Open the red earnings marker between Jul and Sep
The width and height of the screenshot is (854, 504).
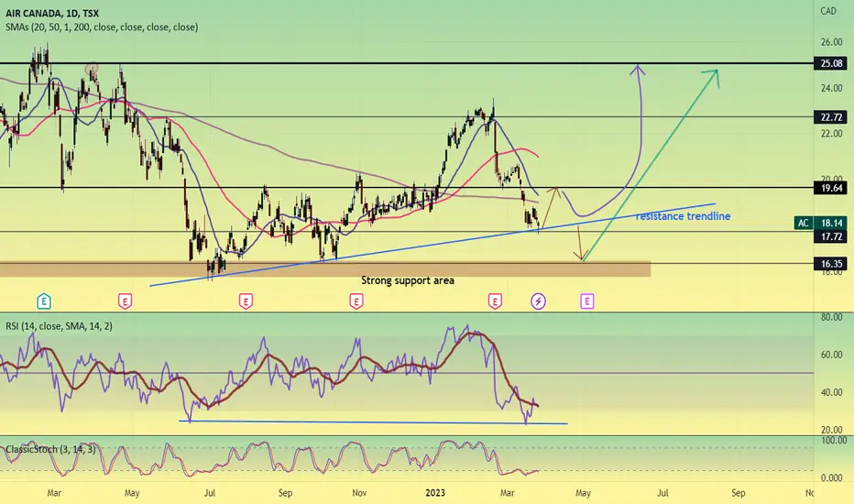coord(246,301)
